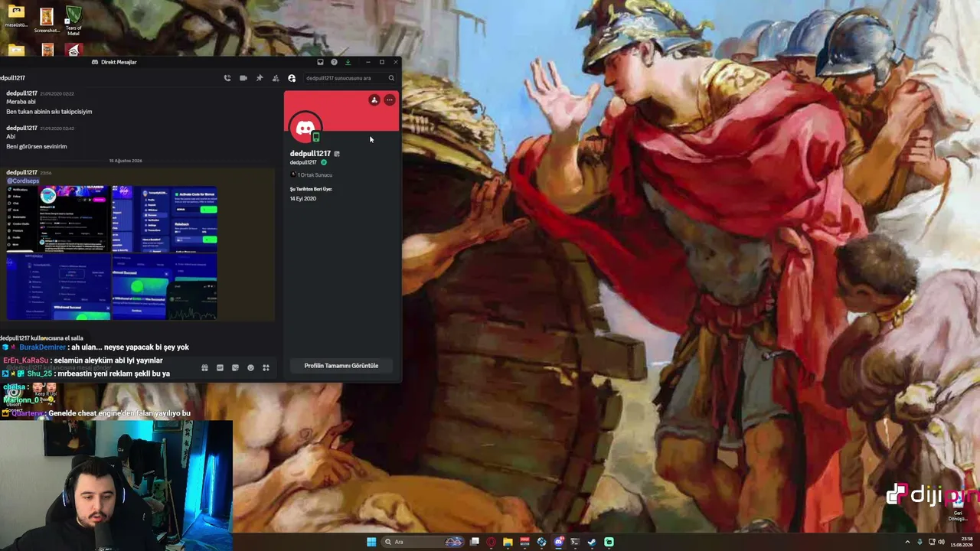The image size is (980, 551).
Task: Open the emoji picker in message bar
Action: pos(250,368)
